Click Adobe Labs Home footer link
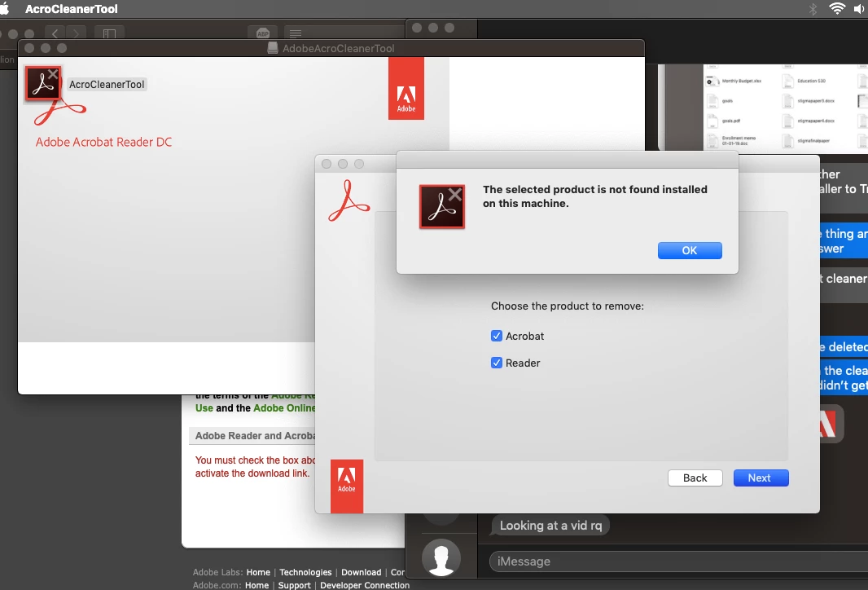Image resolution: width=868 pixels, height=590 pixels. [x=258, y=572]
